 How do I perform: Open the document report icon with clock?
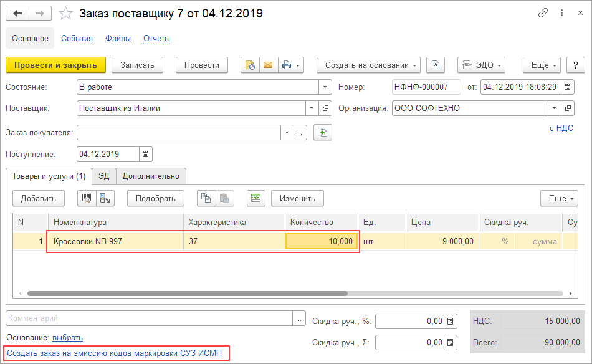[x=250, y=65]
